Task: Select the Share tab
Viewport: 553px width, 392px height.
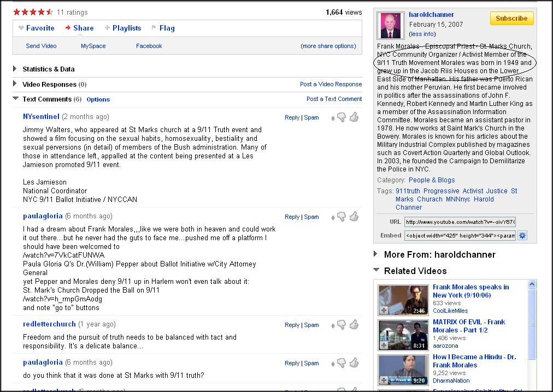Action: click(83, 28)
